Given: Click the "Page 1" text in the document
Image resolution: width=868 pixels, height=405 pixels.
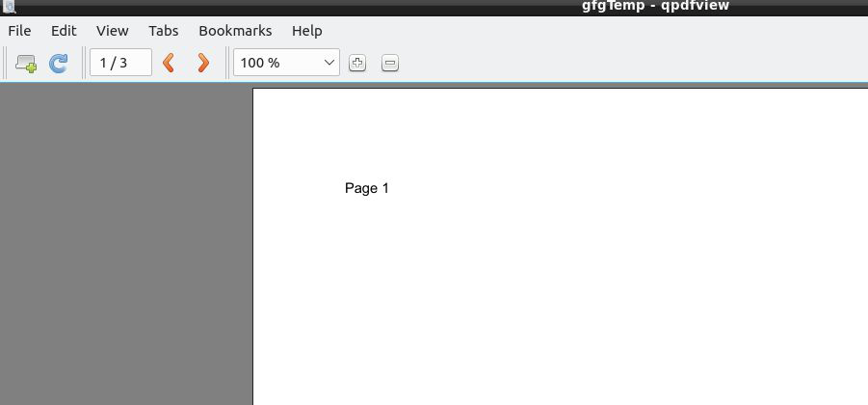Looking at the screenshot, I should (366, 188).
